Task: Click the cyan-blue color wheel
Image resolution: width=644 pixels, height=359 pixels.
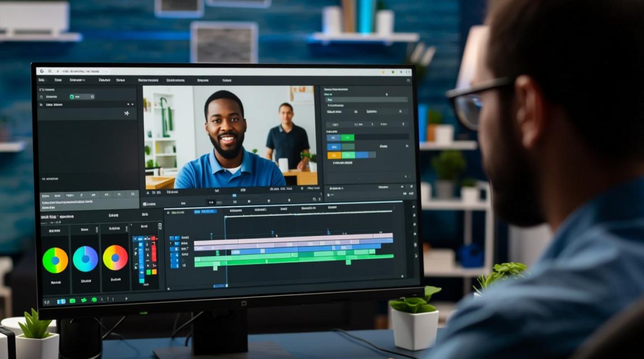Action: tap(85, 258)
